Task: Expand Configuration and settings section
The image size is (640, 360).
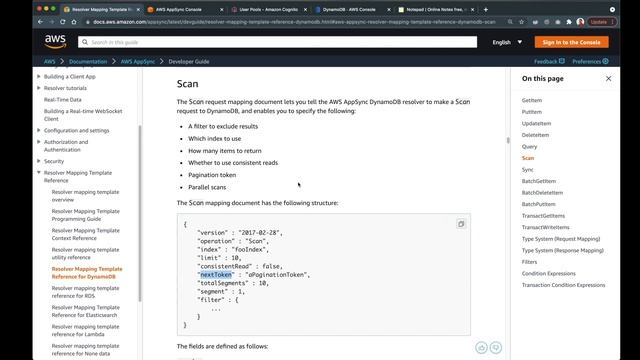Action: click(39, 130)
